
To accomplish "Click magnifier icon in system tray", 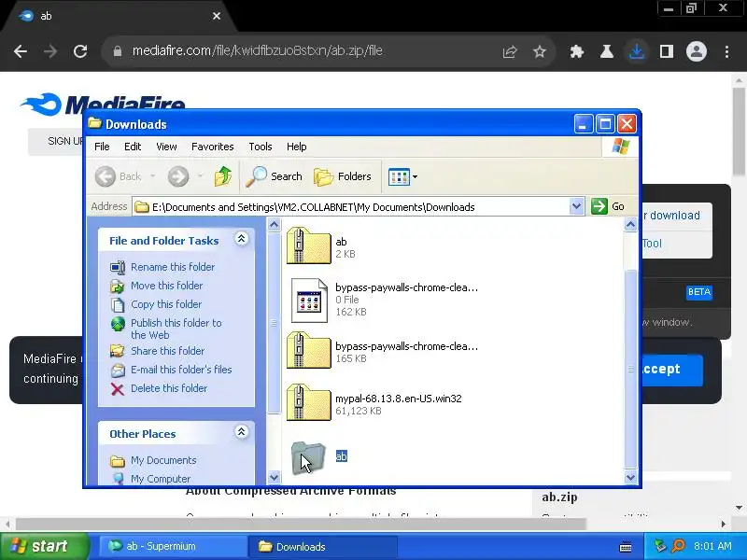I will point(678,546).
